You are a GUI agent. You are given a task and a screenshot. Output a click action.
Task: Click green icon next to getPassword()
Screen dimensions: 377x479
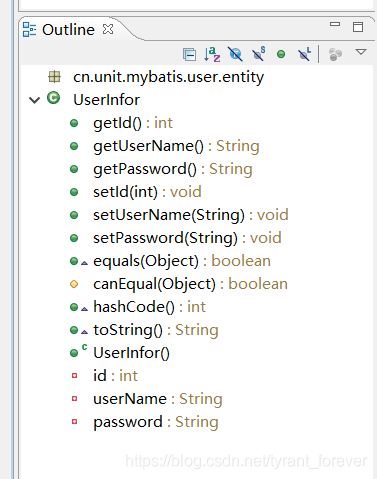click(74, 169)
